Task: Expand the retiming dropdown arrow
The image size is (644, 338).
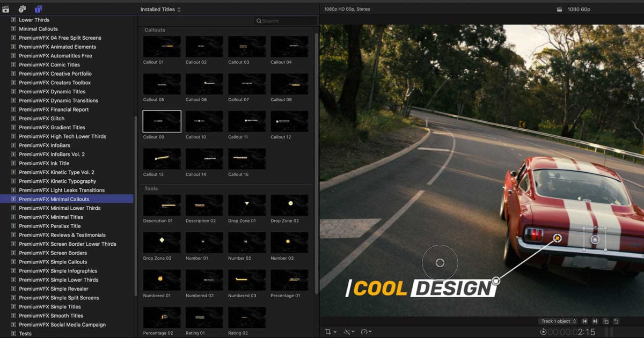Action: point(371,332)
